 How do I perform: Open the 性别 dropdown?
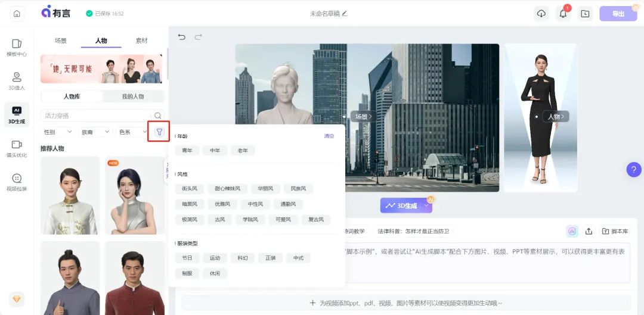(58, 132)
